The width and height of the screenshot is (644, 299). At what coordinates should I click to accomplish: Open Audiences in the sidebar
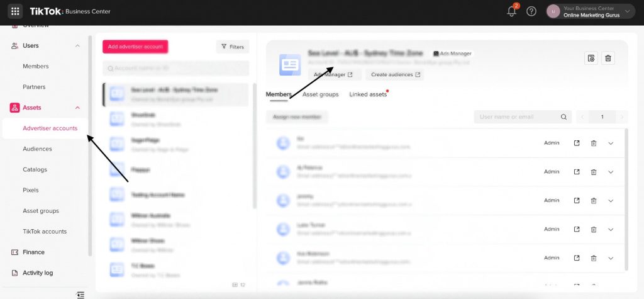click(x=37, y=149)
